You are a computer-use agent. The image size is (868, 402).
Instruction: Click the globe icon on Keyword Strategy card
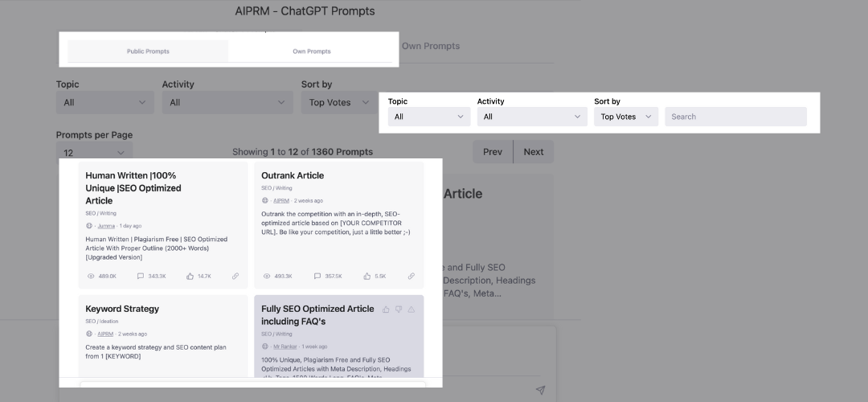click(89, 334)
